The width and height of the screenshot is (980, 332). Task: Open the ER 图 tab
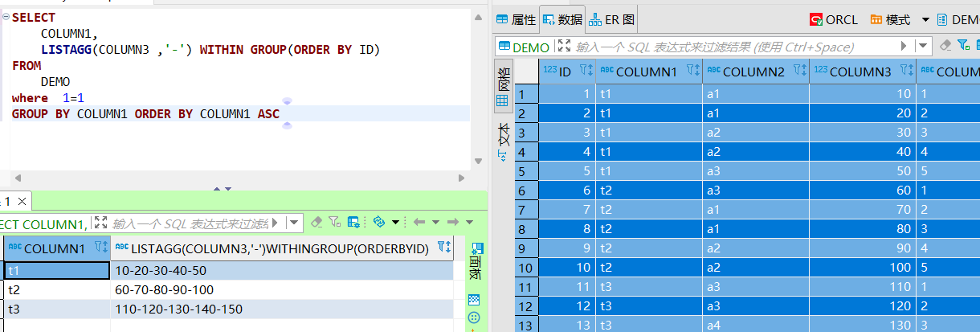612,20
